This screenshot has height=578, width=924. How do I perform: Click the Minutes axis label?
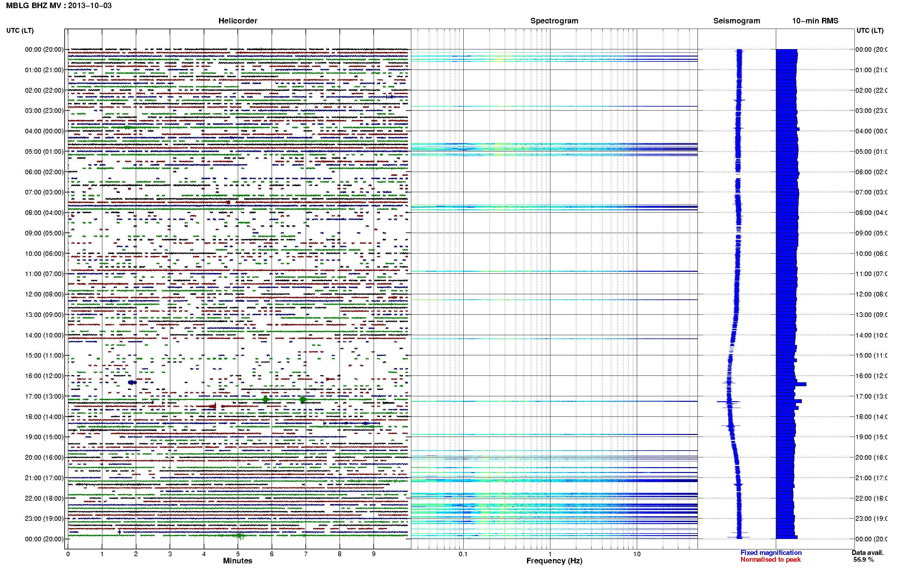point(237,561)
